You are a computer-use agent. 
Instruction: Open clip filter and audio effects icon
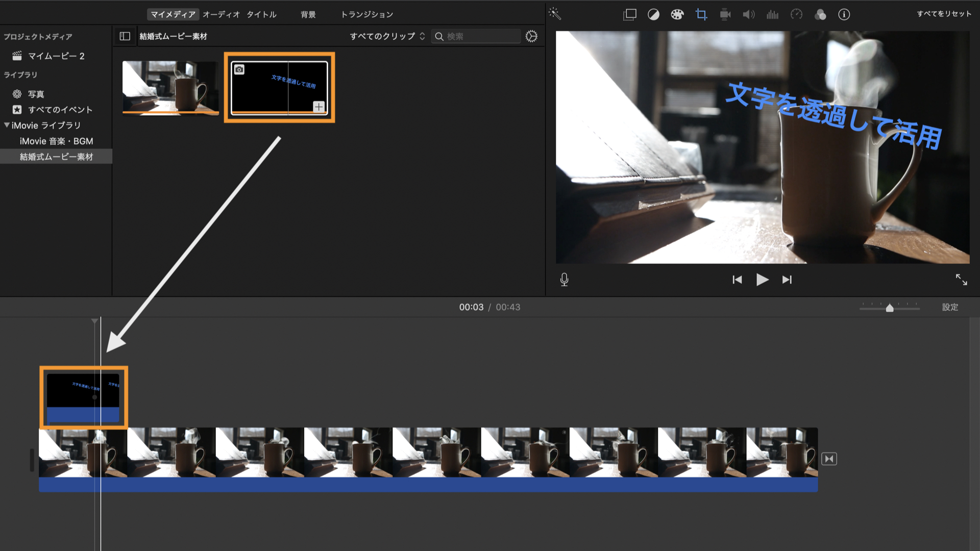[x=820, y=14]
